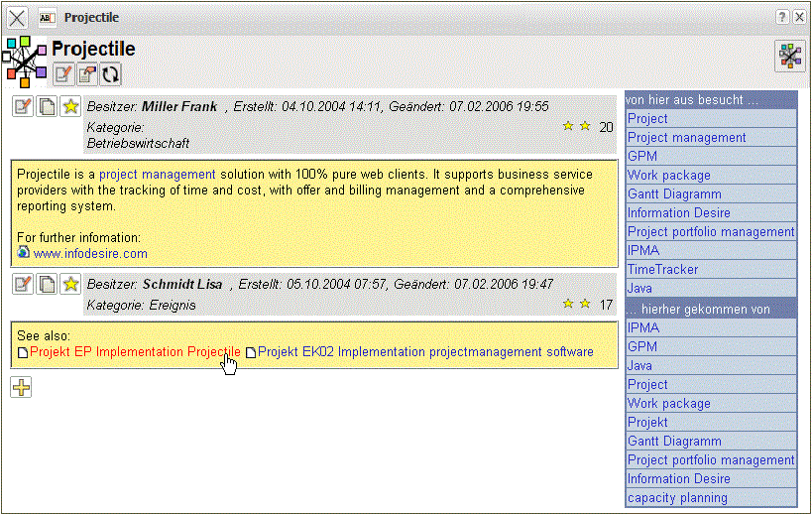Open Project portfolio management under hierher gekommen
This screenshot has width=812, height=515.
coord(711,459)
